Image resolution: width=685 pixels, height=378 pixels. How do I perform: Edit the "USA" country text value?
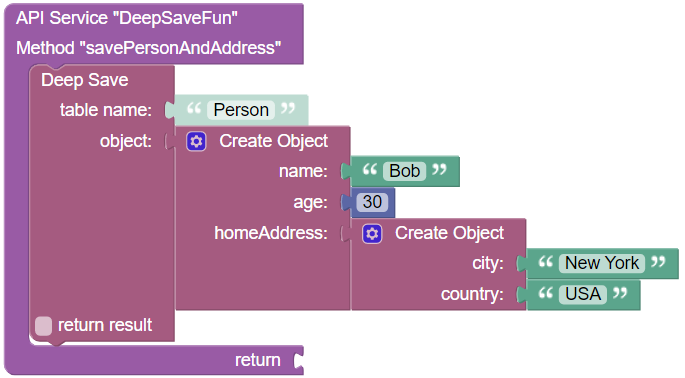(583, 294)
